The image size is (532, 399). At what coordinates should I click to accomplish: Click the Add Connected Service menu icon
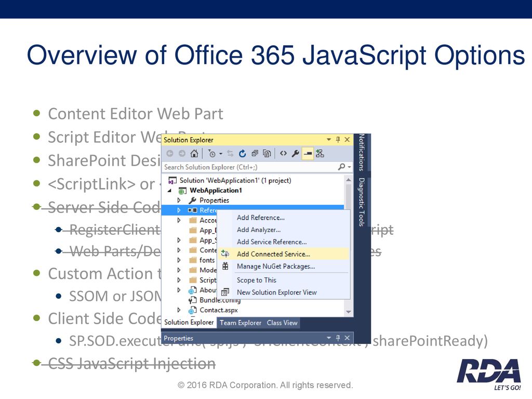(x=225, y=254)
